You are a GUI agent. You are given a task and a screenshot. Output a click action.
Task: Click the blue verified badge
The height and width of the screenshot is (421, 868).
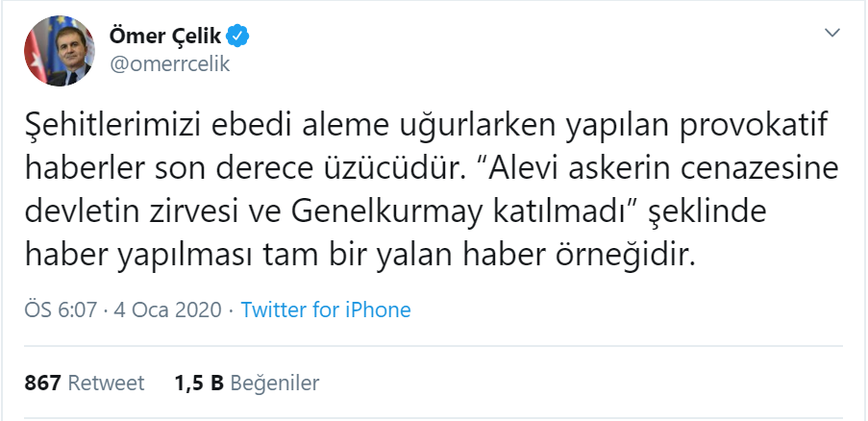tap(237, 36)
